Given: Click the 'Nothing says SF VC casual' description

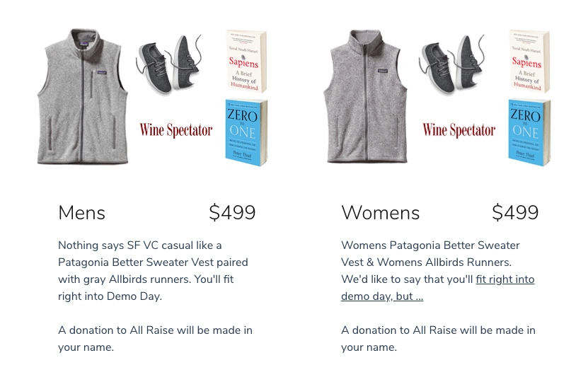Looking at the screenshot, I should (153, 270).
